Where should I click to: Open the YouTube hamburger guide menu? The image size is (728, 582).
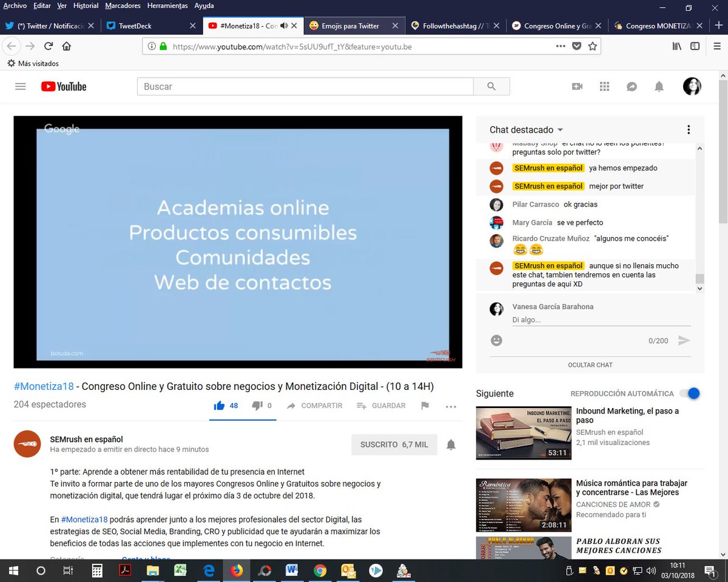[x=21, y=87]
